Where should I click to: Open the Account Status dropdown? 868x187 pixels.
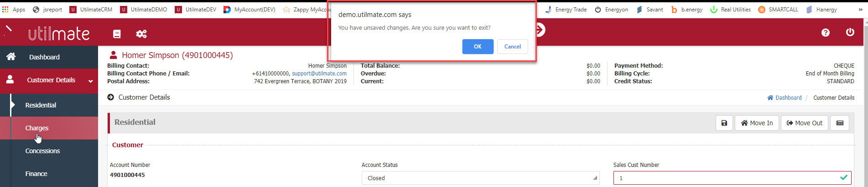480,178
